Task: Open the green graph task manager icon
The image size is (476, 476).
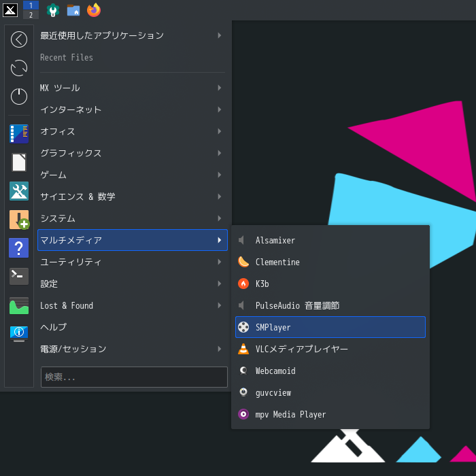Action: pyautogui.click(x=19, y=305)
